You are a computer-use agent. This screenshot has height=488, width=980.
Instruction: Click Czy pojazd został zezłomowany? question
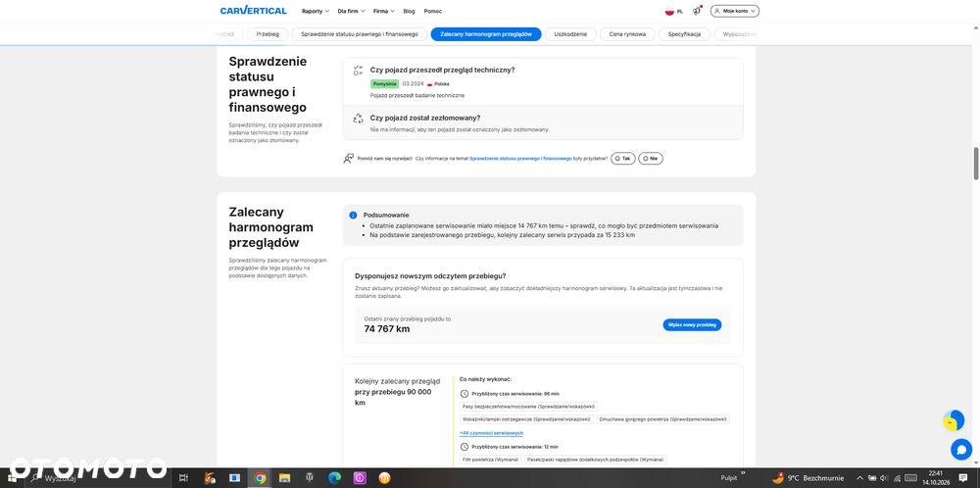[x=425, y=119]
